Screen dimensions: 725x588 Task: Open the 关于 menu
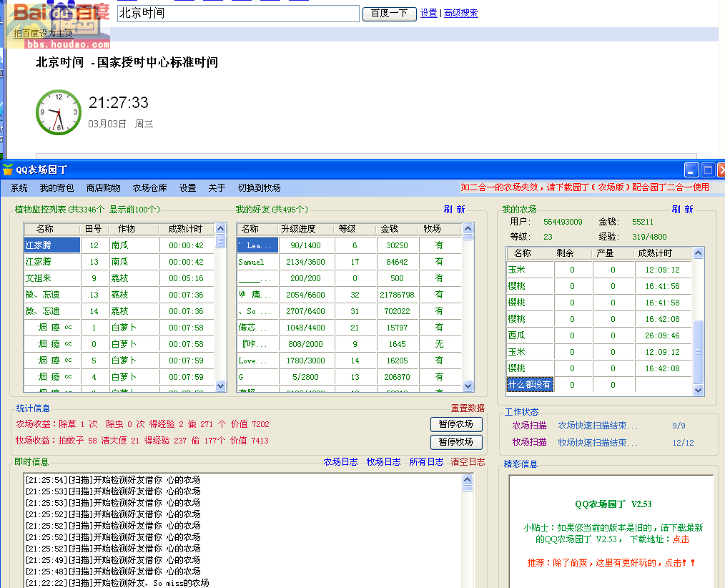tap(217, 188)
